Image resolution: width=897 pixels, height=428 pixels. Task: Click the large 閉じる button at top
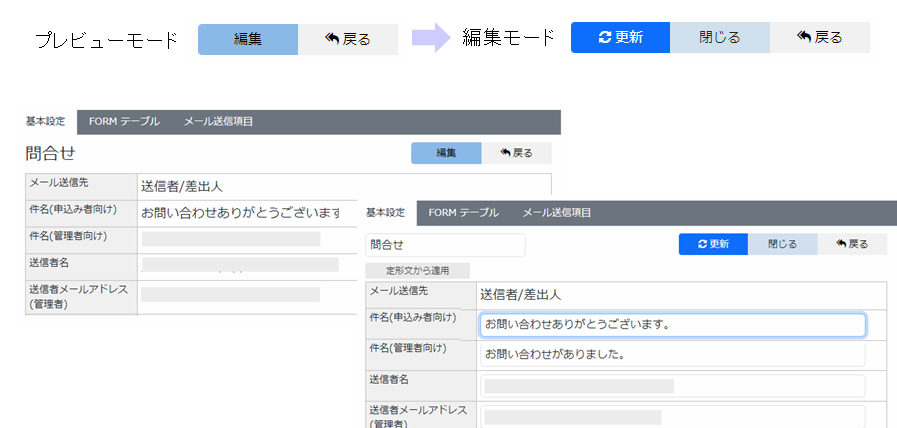pos(720,37)
